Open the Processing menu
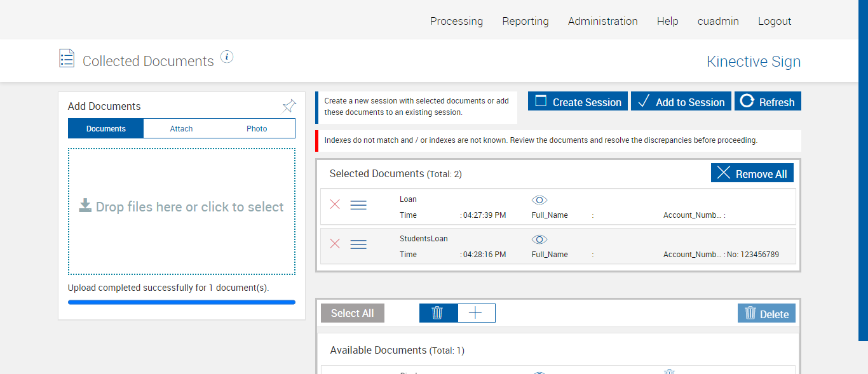 coord(456,21)
